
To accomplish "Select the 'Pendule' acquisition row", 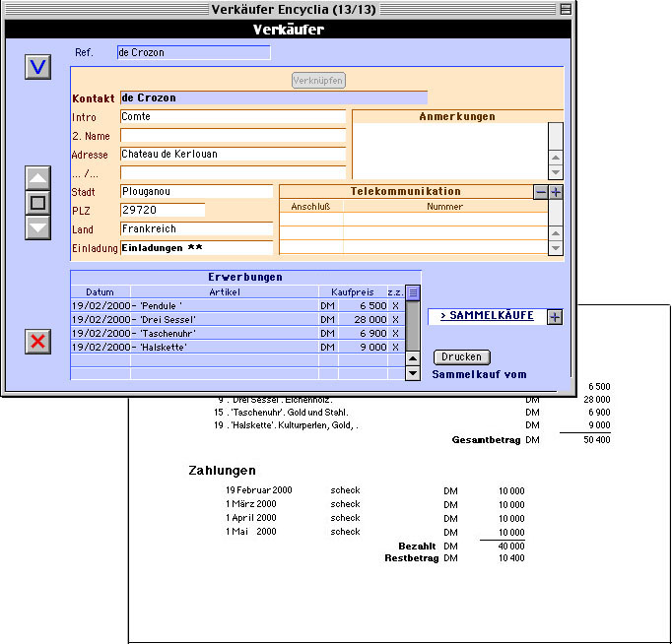I will (237, 305).
